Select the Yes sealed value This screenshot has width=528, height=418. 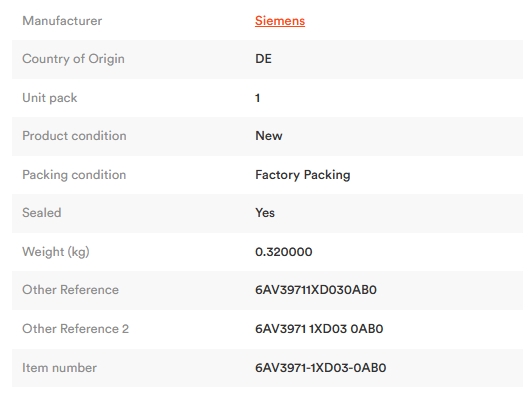pos(265,213)
